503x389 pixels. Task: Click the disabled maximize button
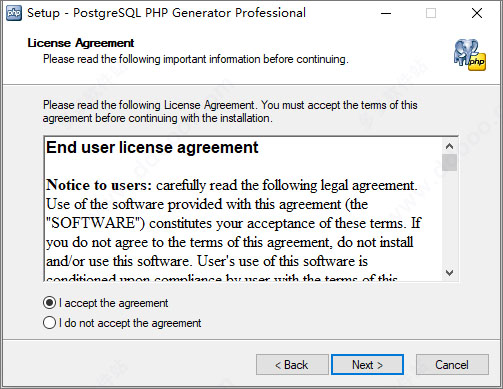coord(431,13)
